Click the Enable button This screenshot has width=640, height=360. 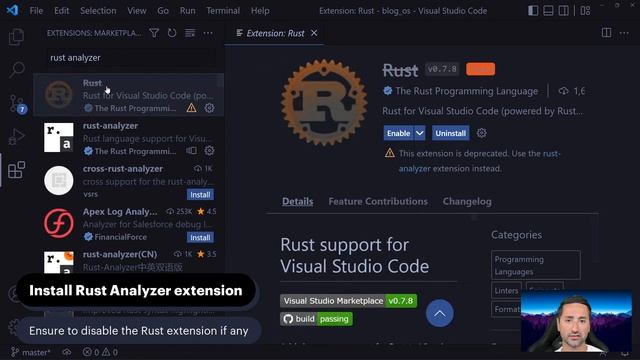click(398, 133)
